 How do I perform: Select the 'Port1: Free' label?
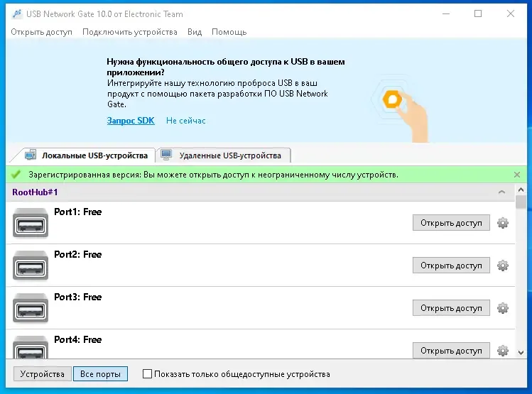(77, 212)
